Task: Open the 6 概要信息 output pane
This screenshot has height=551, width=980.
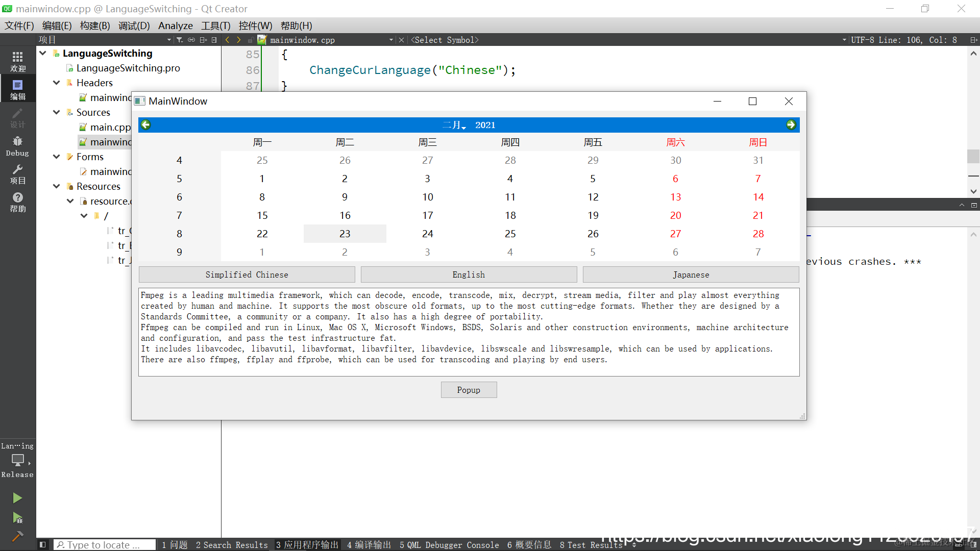Action: (x=529, y=545)
